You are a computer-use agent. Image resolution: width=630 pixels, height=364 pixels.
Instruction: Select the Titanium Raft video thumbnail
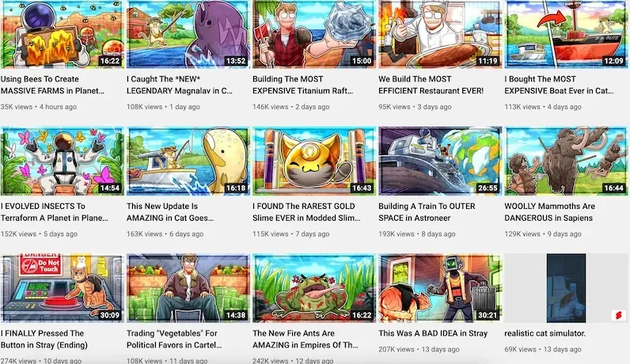click(313, 34)
